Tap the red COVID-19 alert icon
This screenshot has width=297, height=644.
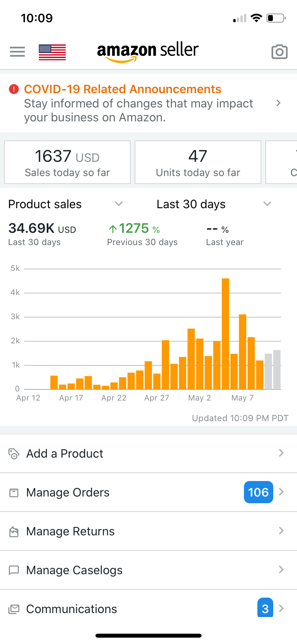(x=14, y=89)
